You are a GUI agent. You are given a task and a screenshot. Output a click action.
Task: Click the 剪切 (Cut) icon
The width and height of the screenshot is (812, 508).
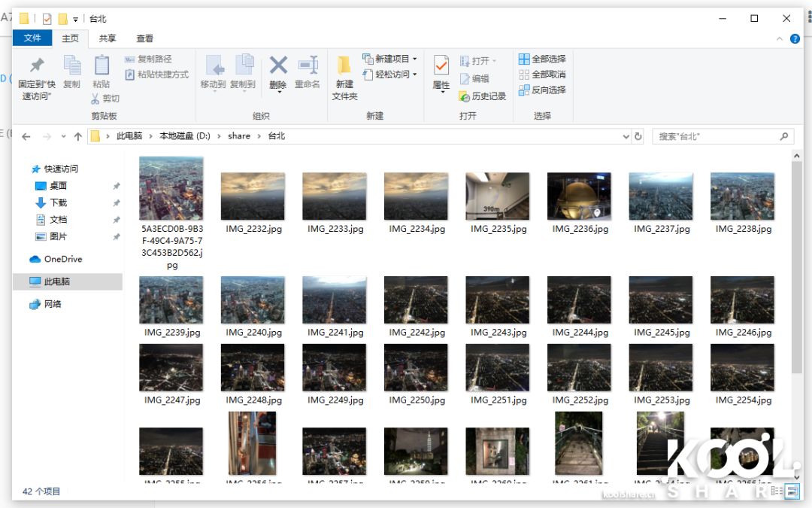click(x=95, y=99)
